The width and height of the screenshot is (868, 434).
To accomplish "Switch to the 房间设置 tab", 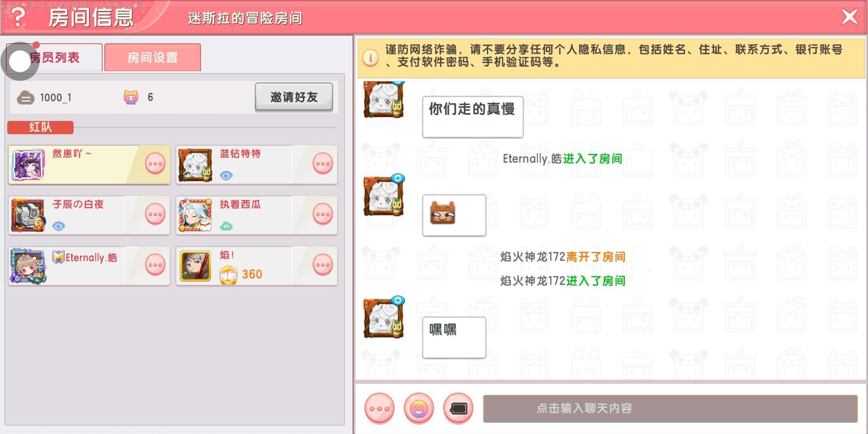I will tap(153, 57).
